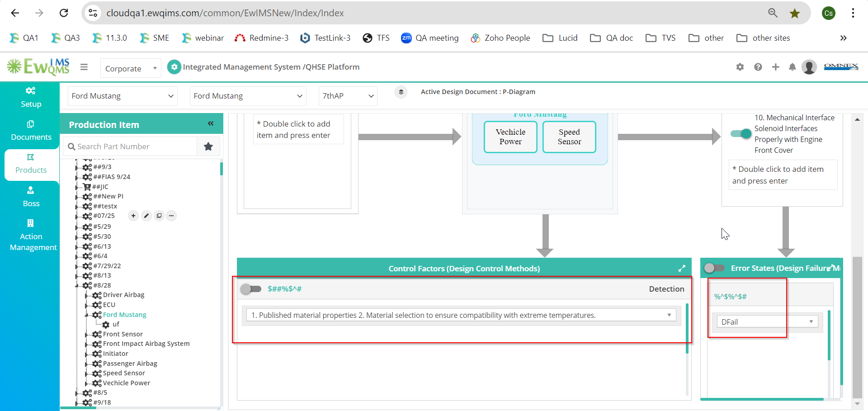Screen dimensions: 868x411
Task: Click the Detection column label
Action: point(666,289)
